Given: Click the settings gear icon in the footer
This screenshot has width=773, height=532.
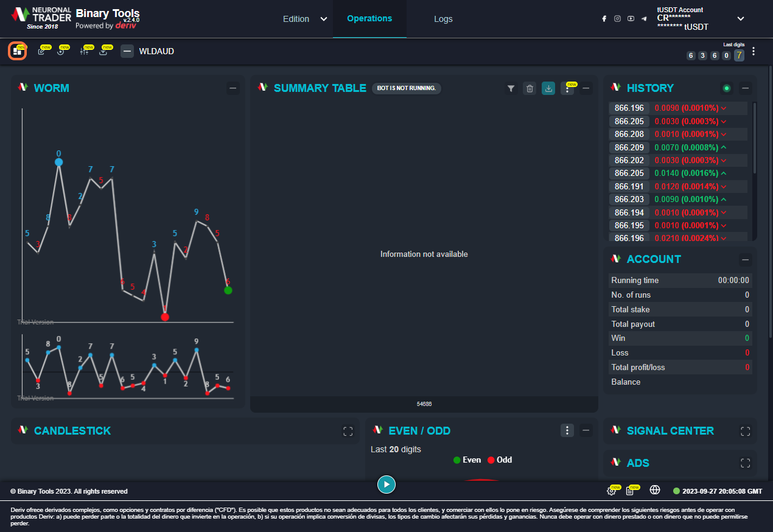Looking at the screenshot, I should pyautogui.click(x=612, y=491).
